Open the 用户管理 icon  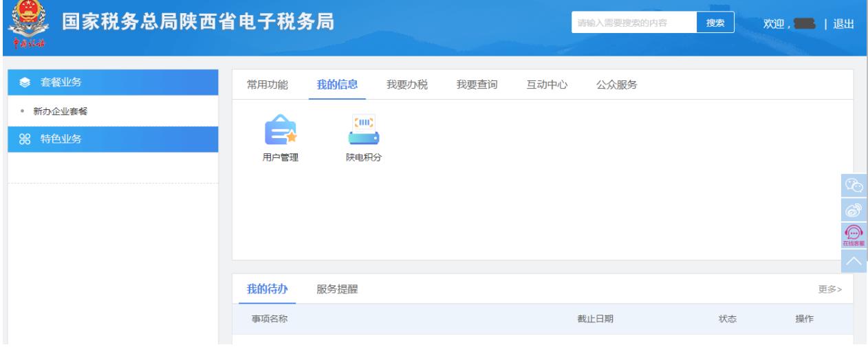280,131
